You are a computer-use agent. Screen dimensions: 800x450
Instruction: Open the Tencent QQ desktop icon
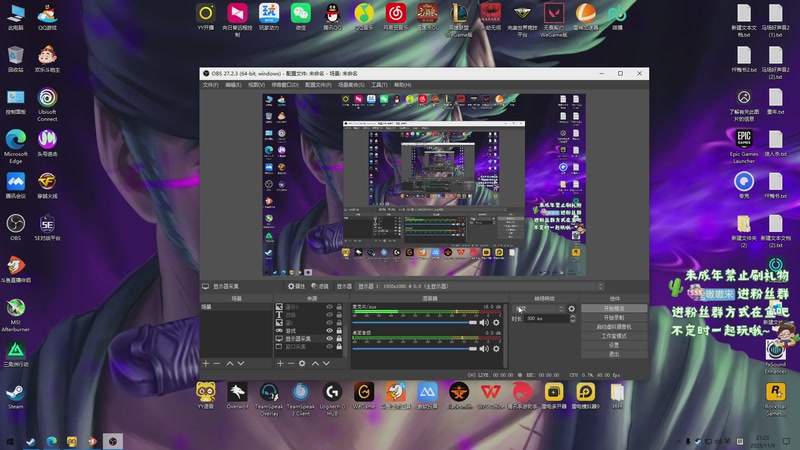332,17
